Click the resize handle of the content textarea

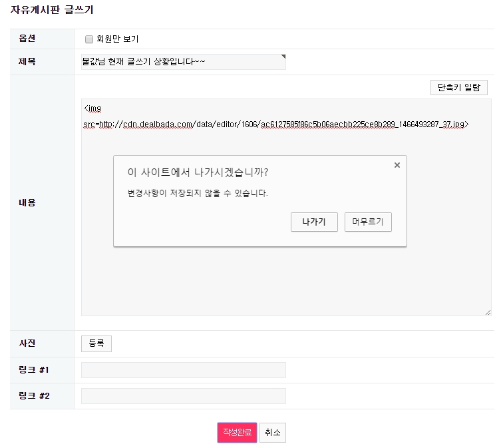pos(488,312)
